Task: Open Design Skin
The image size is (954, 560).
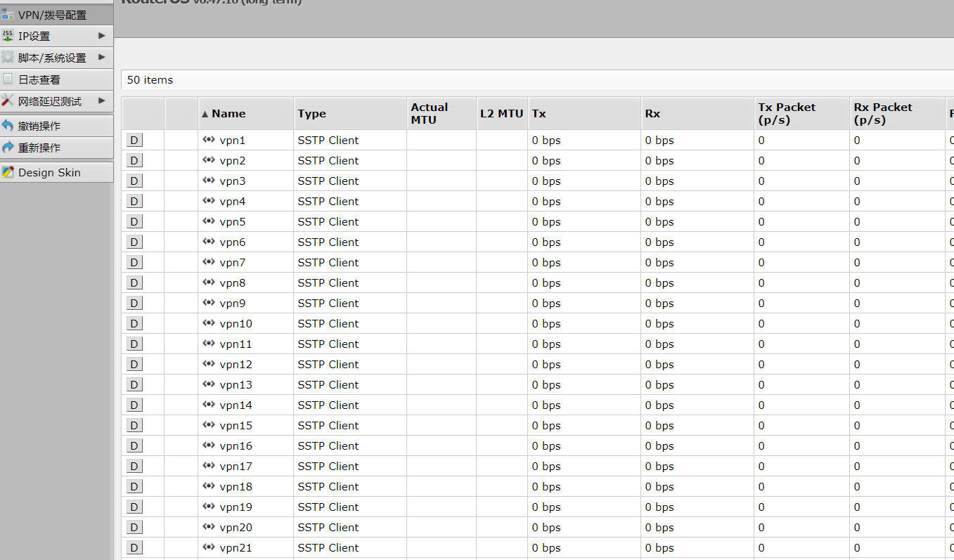Action: click(56, 172)
